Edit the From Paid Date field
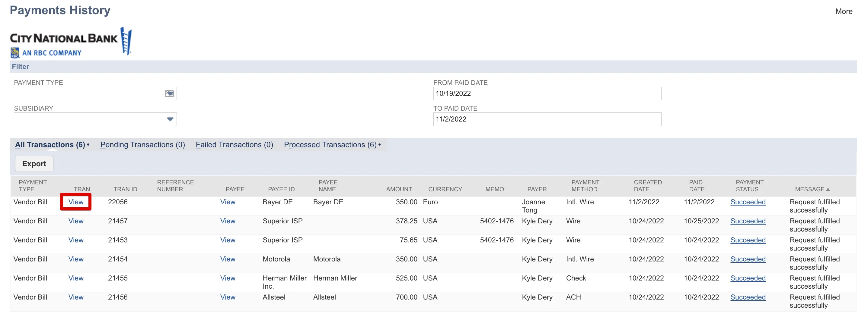 point(547,93)
